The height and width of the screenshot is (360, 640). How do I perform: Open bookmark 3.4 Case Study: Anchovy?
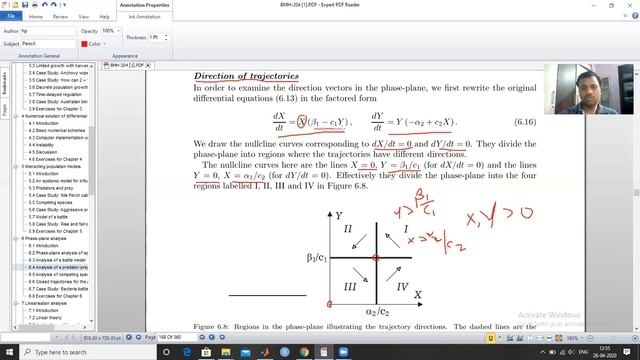[x=58, y=73]
